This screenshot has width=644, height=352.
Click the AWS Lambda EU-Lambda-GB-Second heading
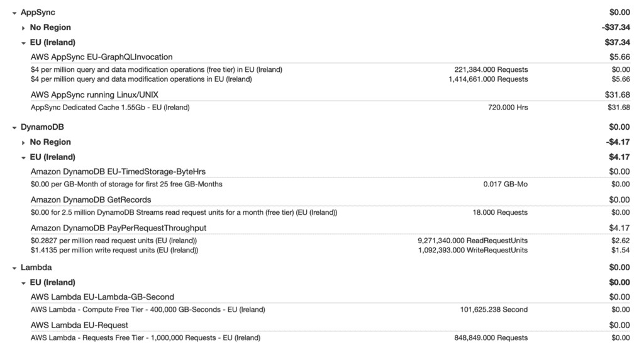[x=102, y=297]
